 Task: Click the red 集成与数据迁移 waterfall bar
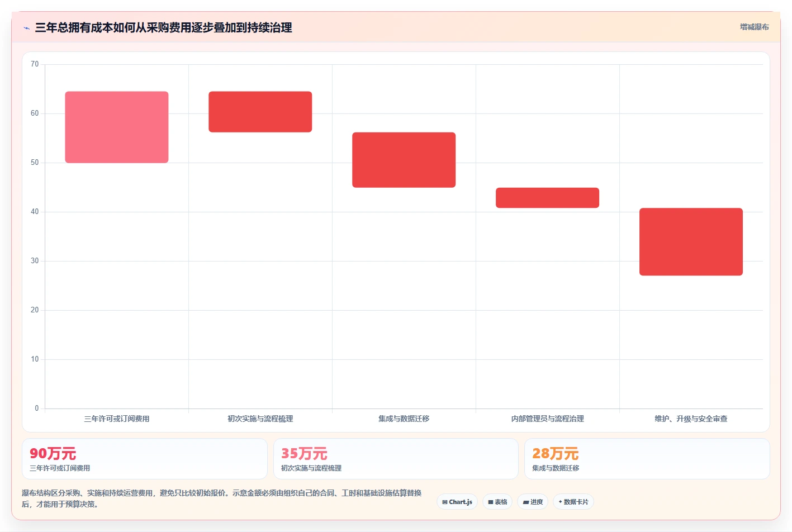point(404,160)
